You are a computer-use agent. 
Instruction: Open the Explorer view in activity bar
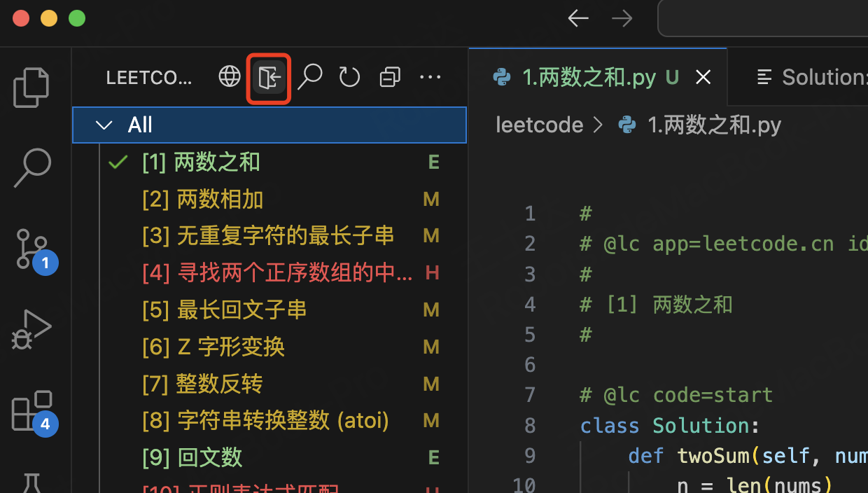[x=31, y=87]
